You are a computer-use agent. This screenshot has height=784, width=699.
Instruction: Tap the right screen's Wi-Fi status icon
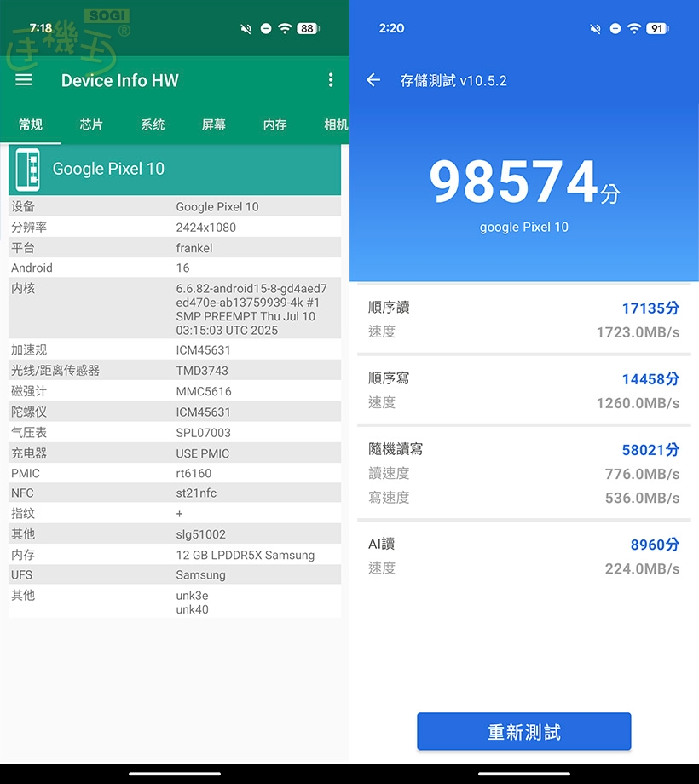pos(634,28)
